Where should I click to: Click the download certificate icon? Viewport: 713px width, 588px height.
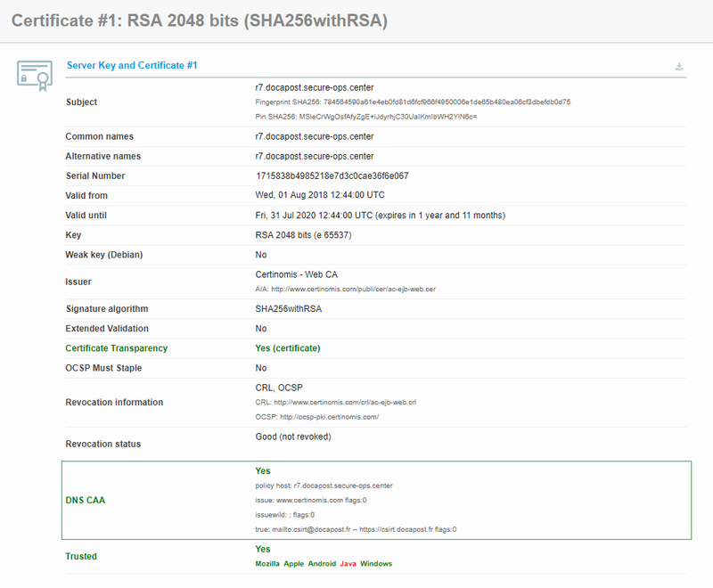tap(679, 66)
